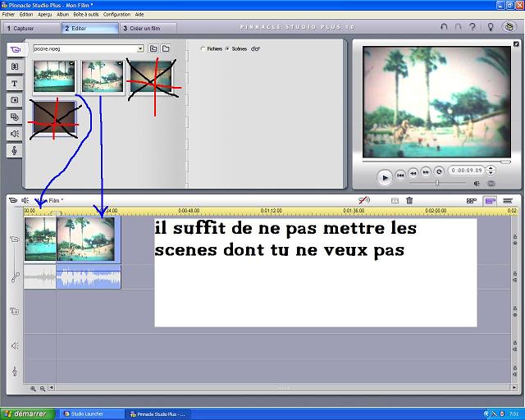
Task: Click the Windows démarrer button
Action: pos(27,414)
